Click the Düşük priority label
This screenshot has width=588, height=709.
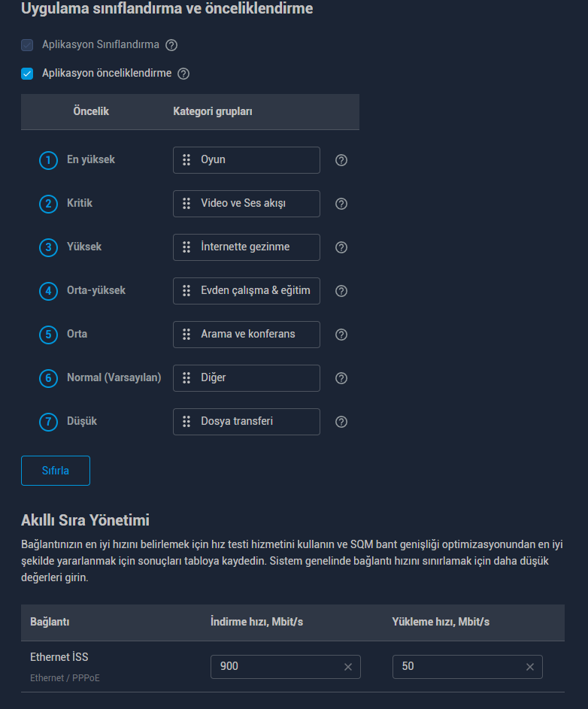point(82,421)
